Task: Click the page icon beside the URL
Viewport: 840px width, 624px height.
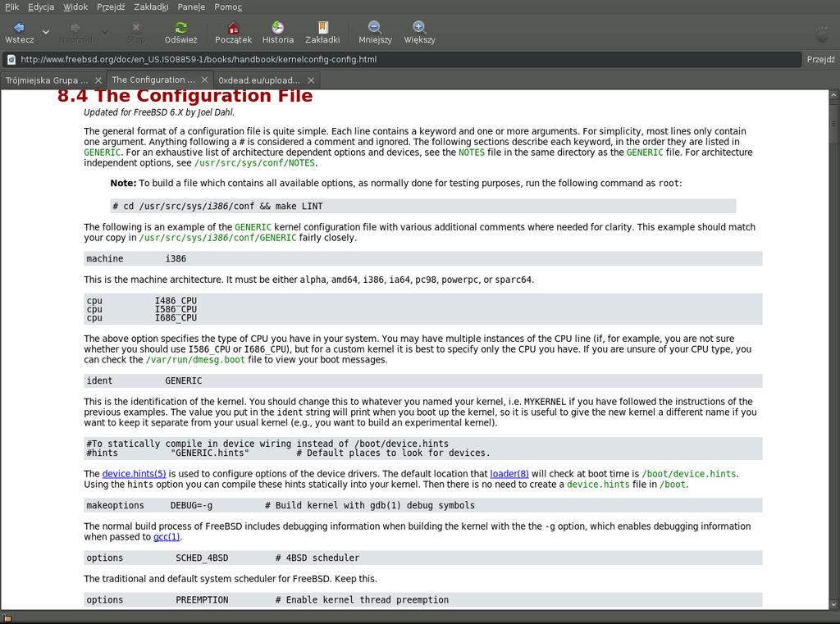Action: coord(11,60)
